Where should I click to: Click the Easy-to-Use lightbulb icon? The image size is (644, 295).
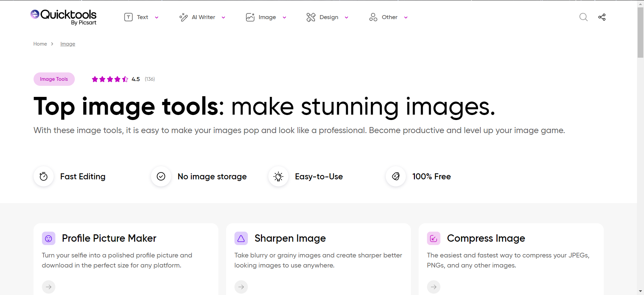(278, 176)
